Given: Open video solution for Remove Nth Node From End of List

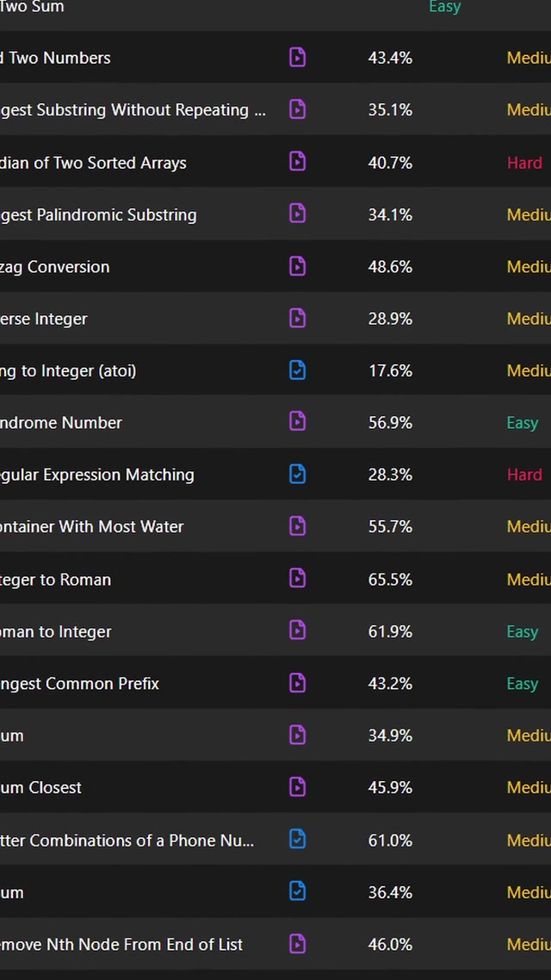Looking at the screenshot, I should pyautogui.click(x=297, y=944).
